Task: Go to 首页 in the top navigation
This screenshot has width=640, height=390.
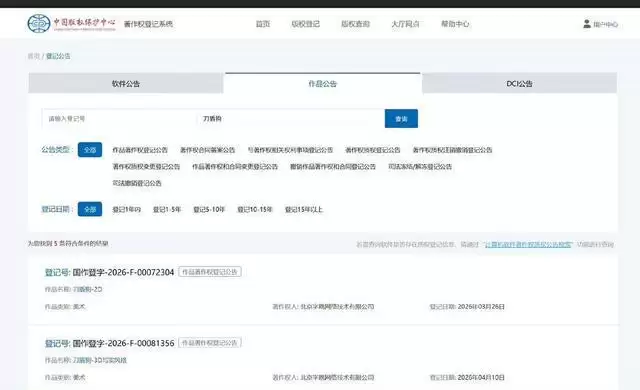Action: (x=263, y=24)
